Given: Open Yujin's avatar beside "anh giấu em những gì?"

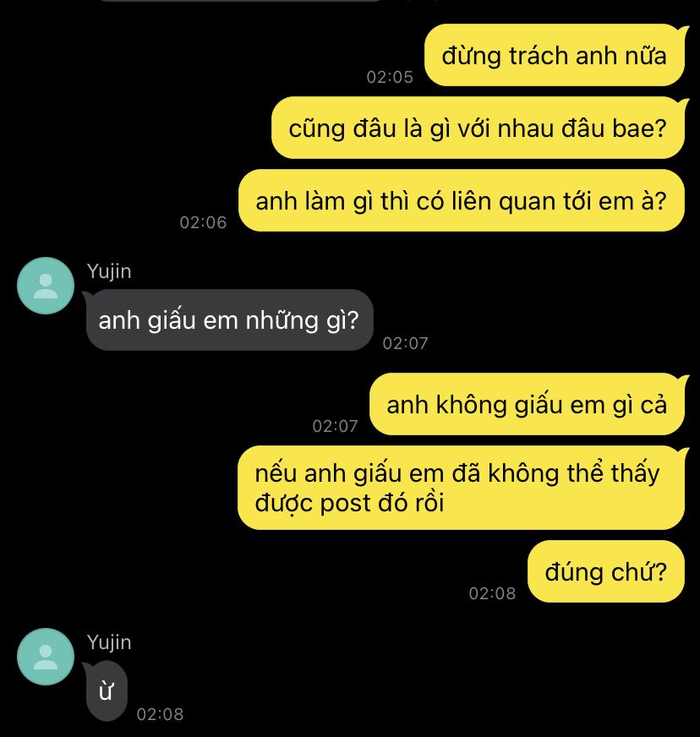Looking at the screenshot, I should coord(46,286).
